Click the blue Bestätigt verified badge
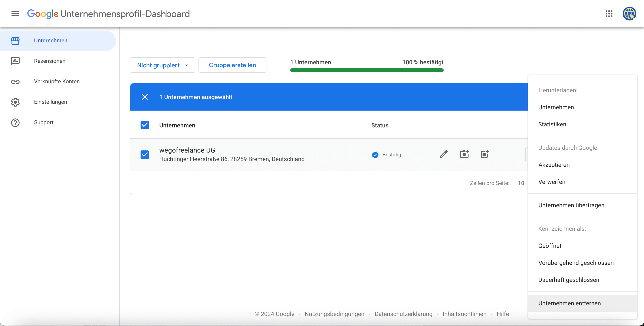 pyautogui.click(x=375, y=155)
